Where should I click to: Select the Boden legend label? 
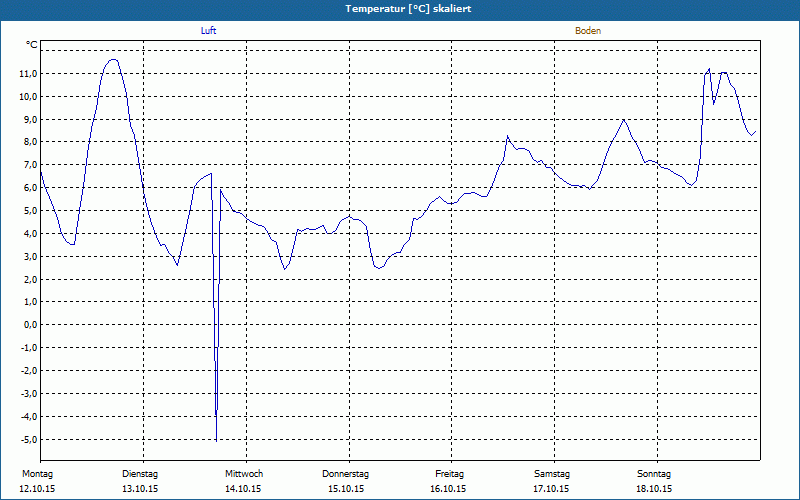[588, 31]
